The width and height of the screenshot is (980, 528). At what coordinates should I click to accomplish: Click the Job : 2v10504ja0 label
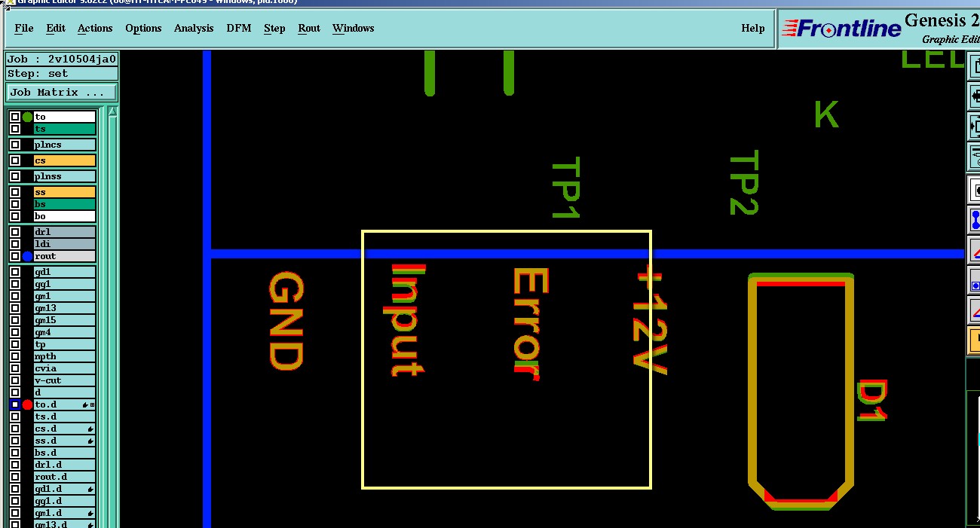coord(62,59)
